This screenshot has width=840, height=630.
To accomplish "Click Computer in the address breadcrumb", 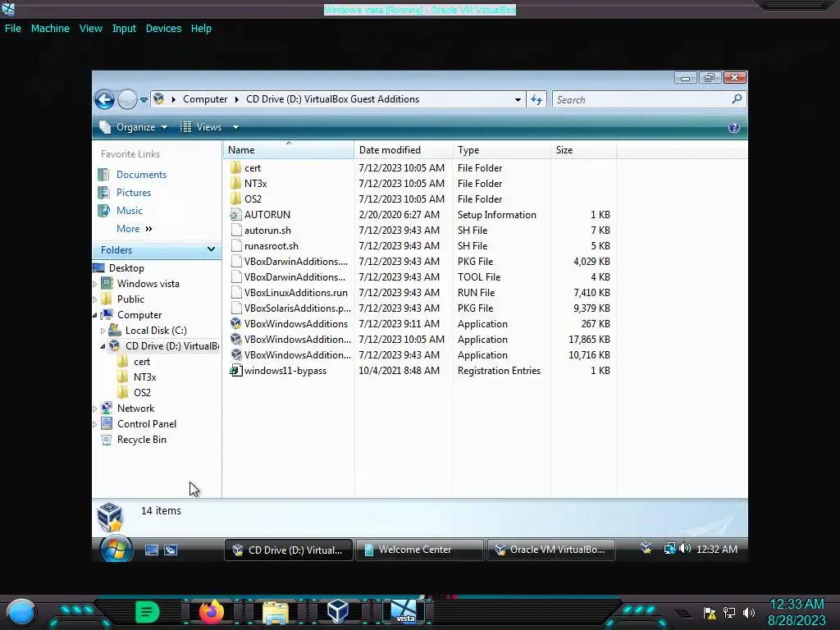I will pos(205,99).
